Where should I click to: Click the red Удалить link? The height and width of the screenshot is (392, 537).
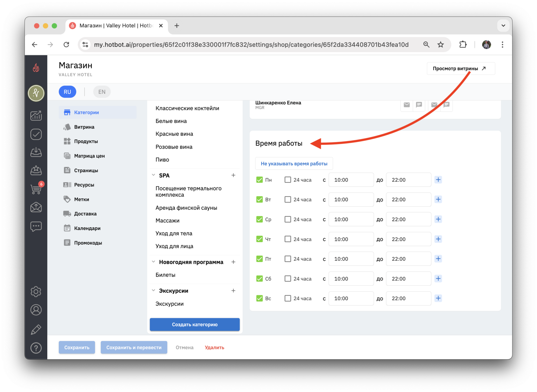click(214, 348)
